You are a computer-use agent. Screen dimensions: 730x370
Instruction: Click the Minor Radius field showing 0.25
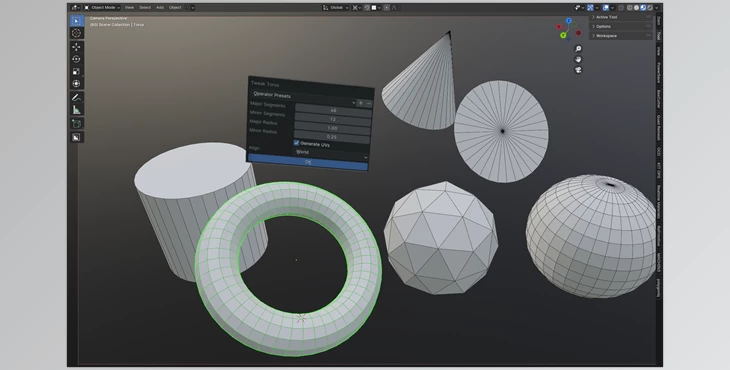click(332, 137)
